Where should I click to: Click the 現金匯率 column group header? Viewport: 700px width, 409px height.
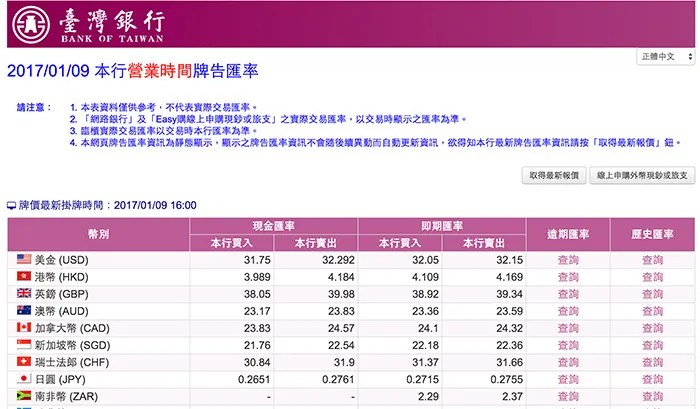273,226
